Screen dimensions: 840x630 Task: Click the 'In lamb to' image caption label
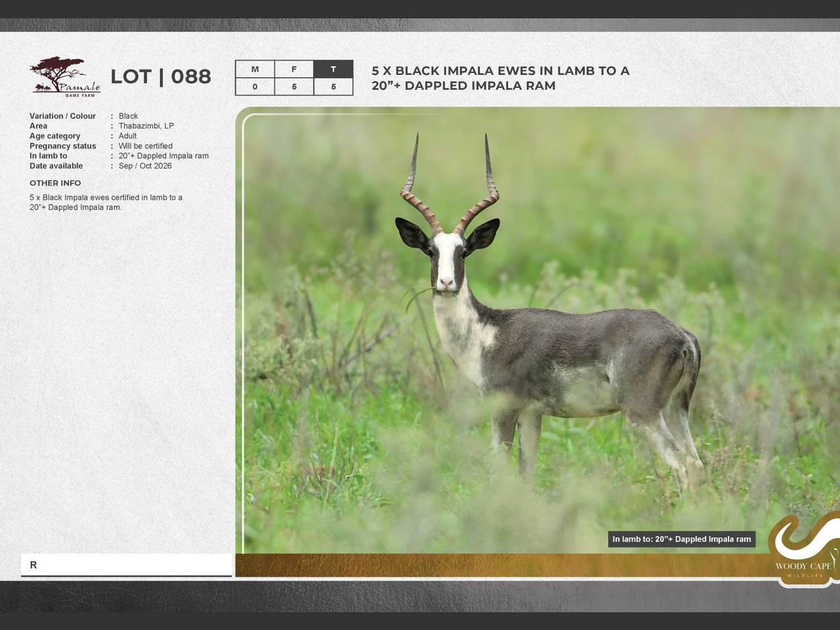(x=681, y=539)
